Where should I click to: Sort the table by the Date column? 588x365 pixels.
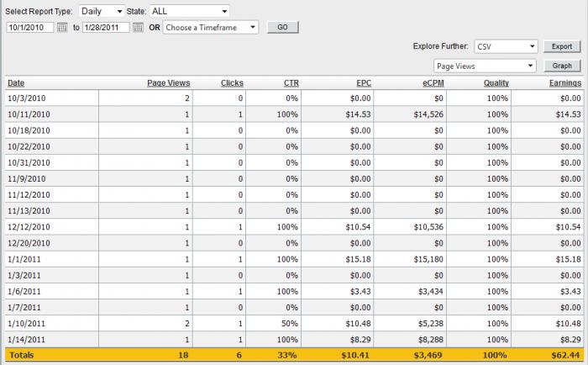pyautogui.click(x=16, y=83)
